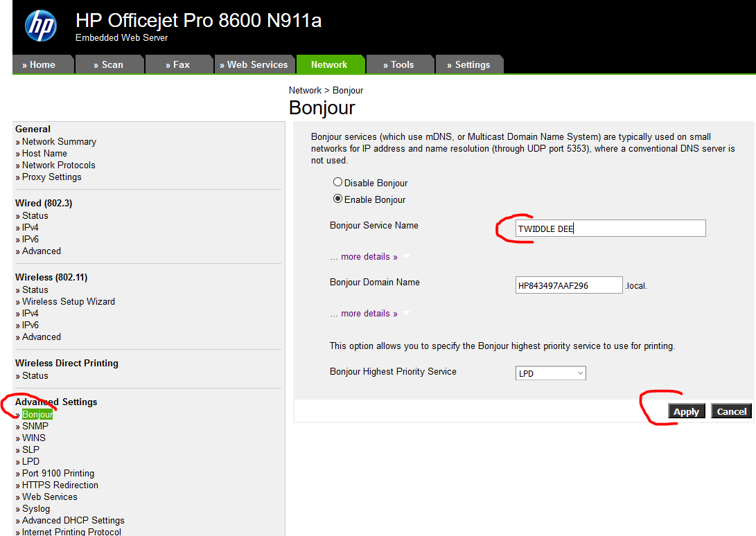Click the Bonjour Service Name field
The height and width of the screenshot is (536, 756).
point(610,229)
